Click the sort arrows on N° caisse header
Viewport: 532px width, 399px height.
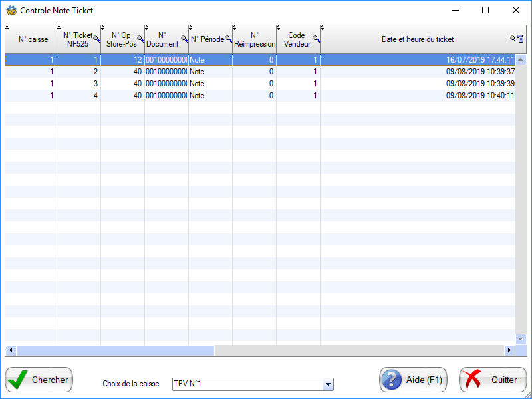(7, 28)
